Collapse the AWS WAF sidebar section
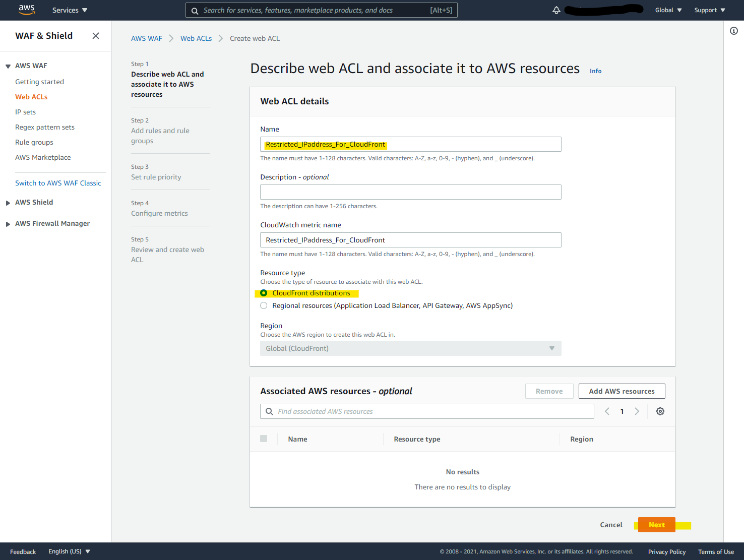The image size is (744, 560). tap(8, 66)
